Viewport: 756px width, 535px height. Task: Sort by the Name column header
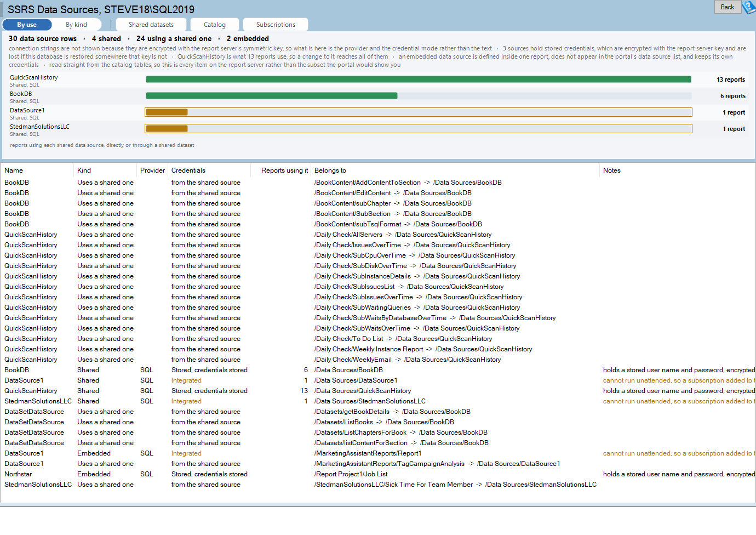(37, 170)
